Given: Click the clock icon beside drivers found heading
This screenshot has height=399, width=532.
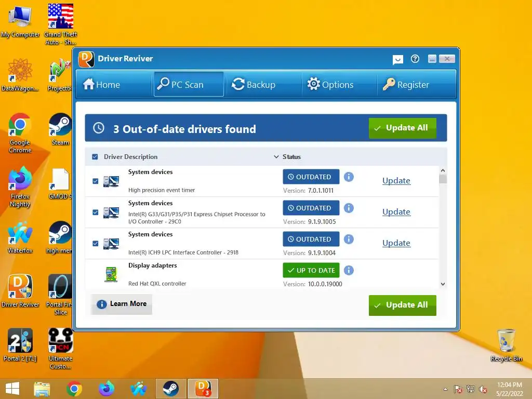Looking at the screenshot, I should point(99,128).
